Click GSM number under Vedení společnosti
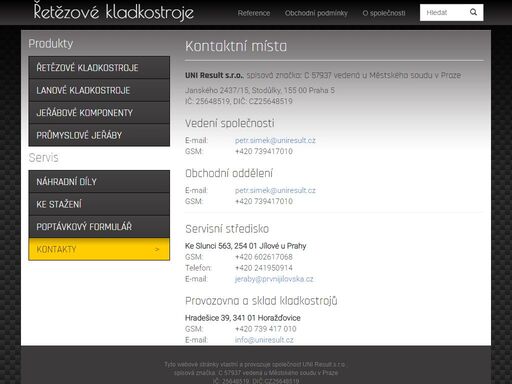Image resolution: width=512 pixels, height=384 pixels. (x=264, y=151)
